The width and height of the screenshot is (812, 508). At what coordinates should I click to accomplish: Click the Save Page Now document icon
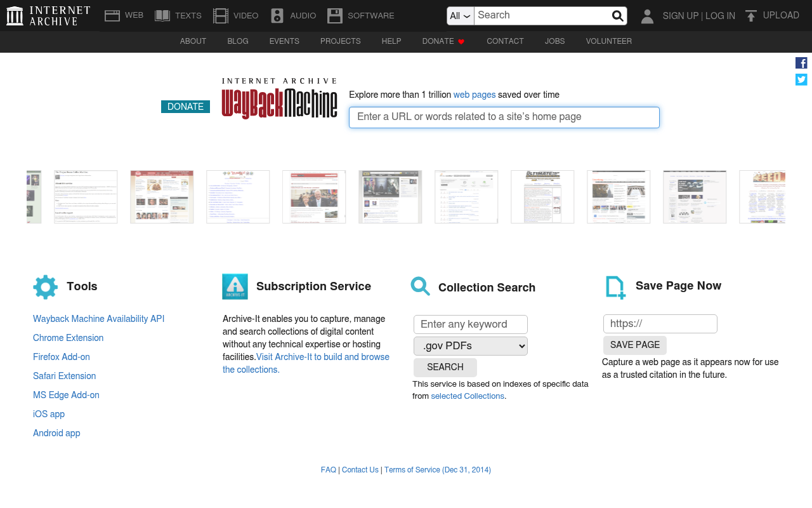615,287
